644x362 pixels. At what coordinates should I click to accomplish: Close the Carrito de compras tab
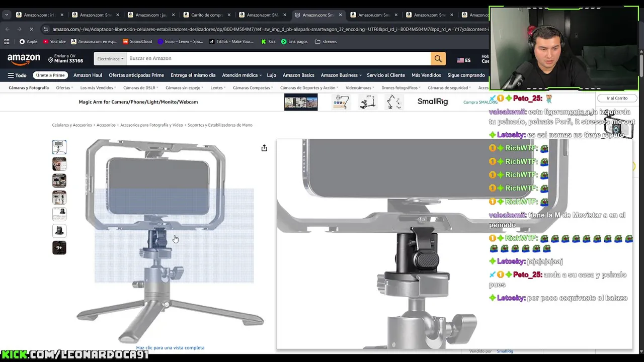tap(228, 15)
